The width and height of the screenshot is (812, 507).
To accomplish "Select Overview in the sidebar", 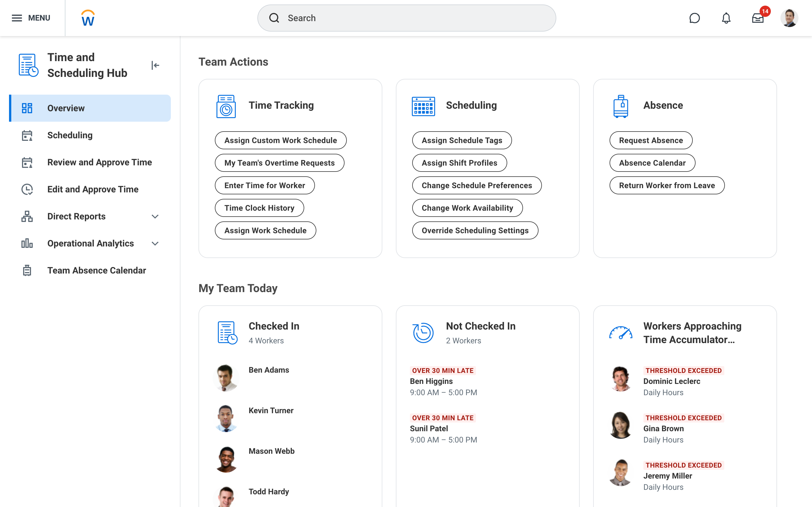I will (x=66, y=108).
